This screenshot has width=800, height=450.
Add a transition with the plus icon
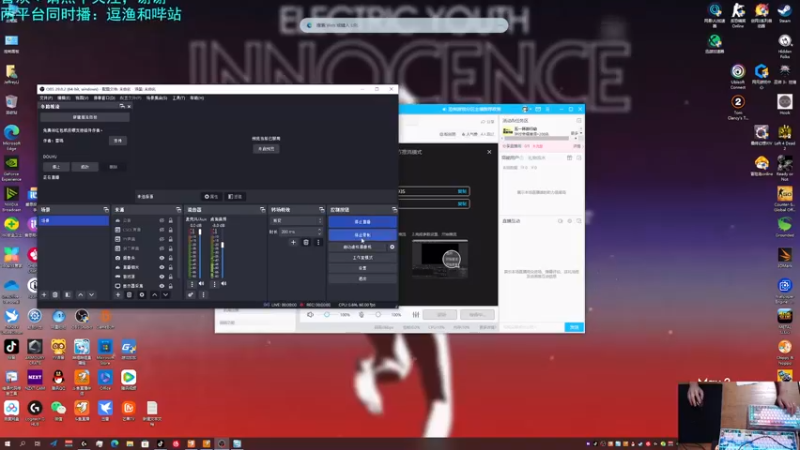coord(293,242)
